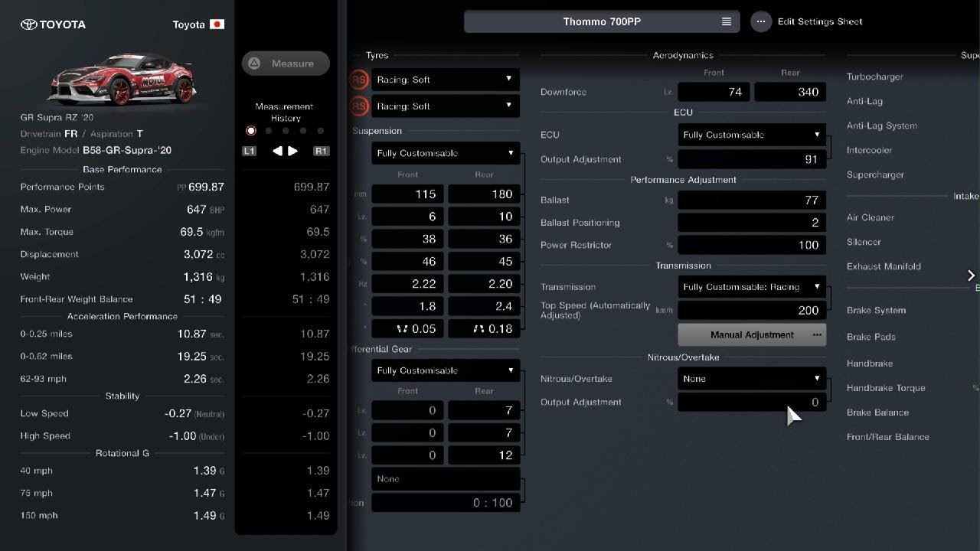
Task: Edit ECU output adjustment value 91
Action: coord(752,159)
